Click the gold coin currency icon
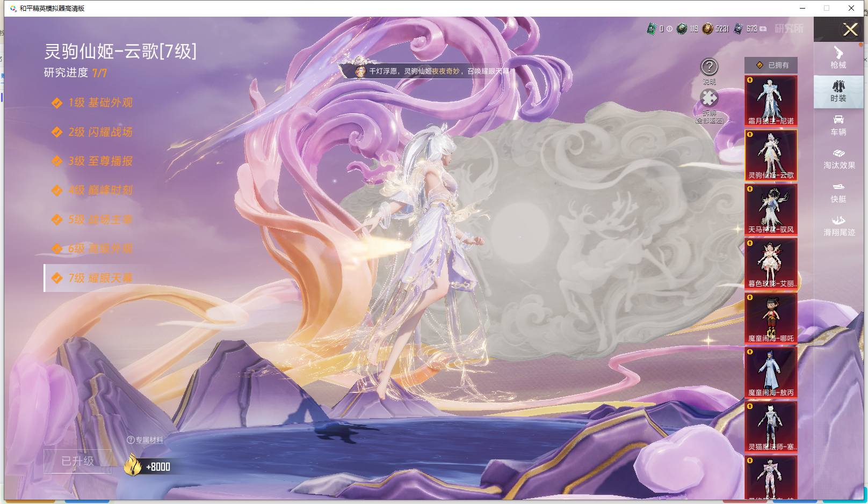 pyautogui.click(x=707, y=29)
